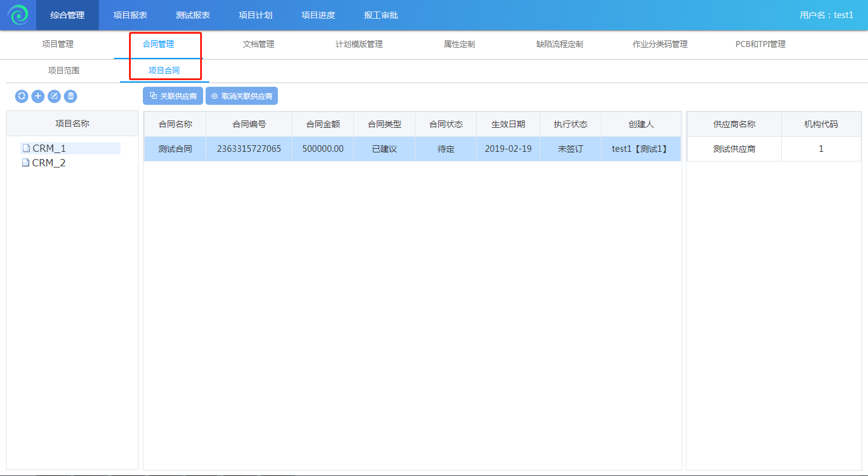This screenshot has height=476, width=868.
Task: Click the refresh icon above the project list
Action: 22,96
